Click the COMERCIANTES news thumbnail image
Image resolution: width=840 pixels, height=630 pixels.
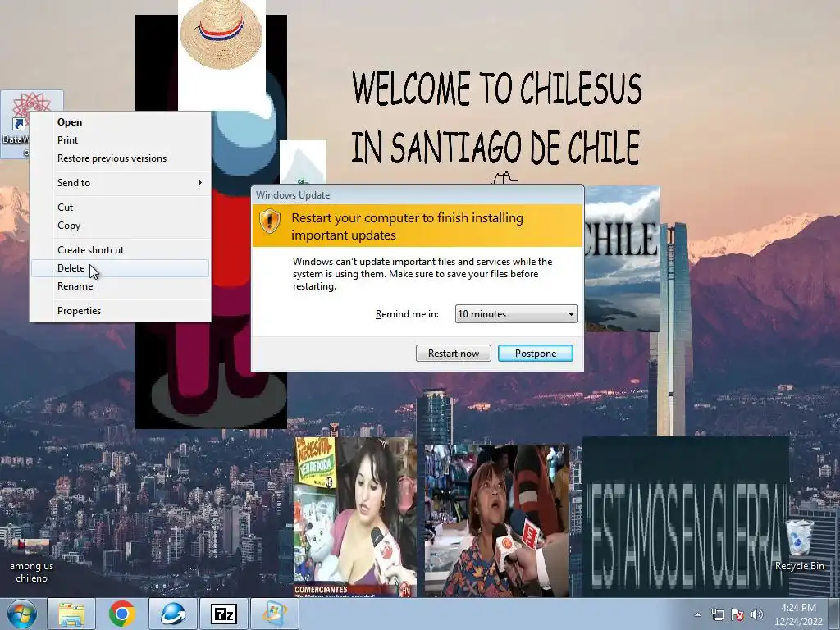click(x=355, y=517)
